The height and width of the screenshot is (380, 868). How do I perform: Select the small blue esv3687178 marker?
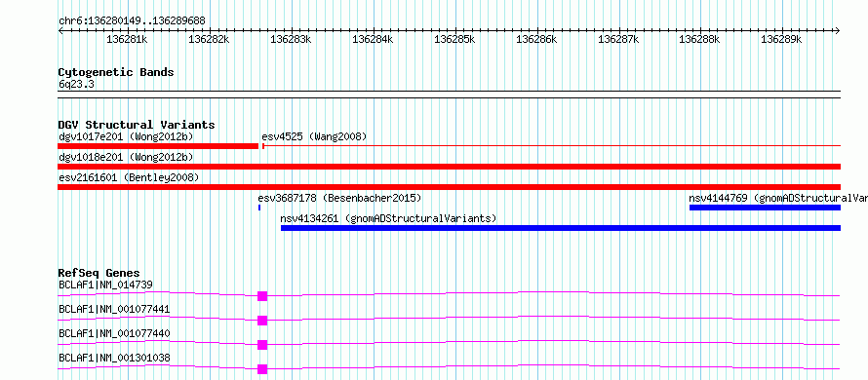pos(259,208)
